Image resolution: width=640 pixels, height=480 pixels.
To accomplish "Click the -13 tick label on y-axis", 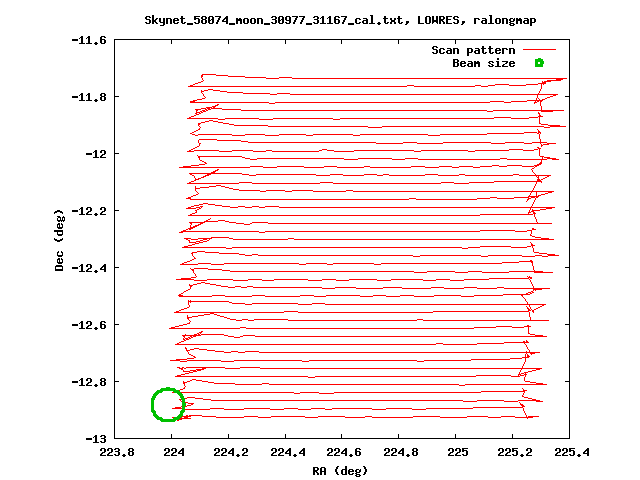I will point(97,439).
